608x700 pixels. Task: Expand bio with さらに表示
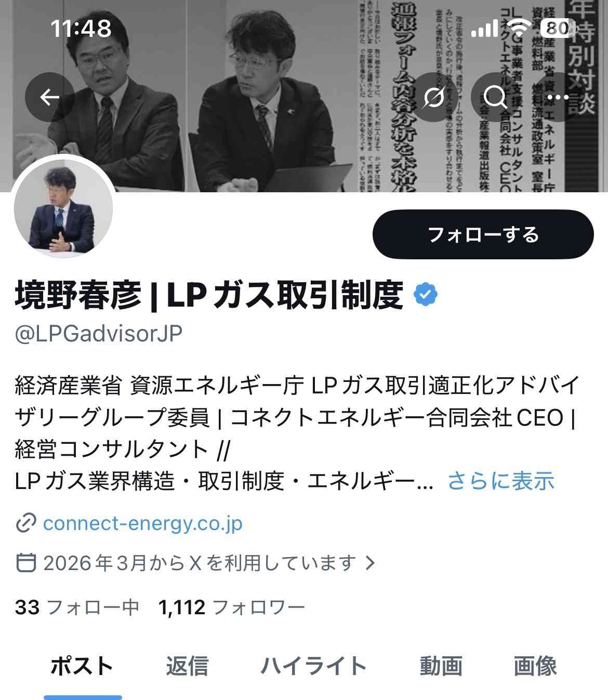click(501, 481)
